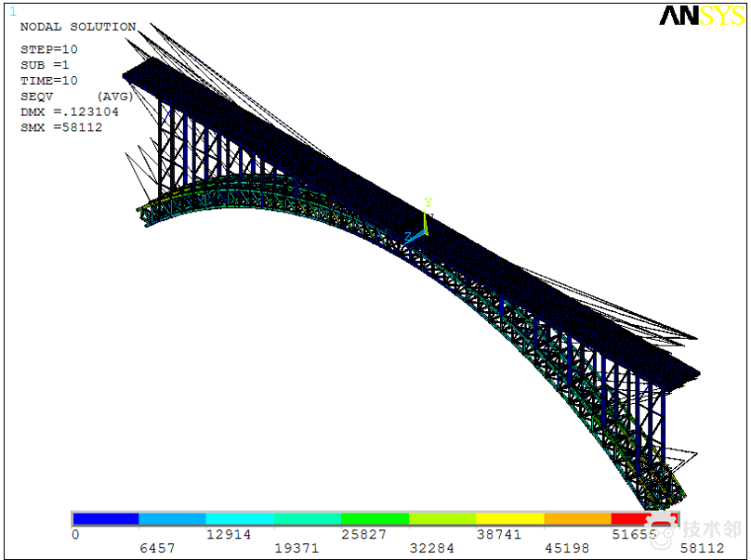Click the red watermark icon beside 技术邻
751x560 pixels.
point(662,526)
